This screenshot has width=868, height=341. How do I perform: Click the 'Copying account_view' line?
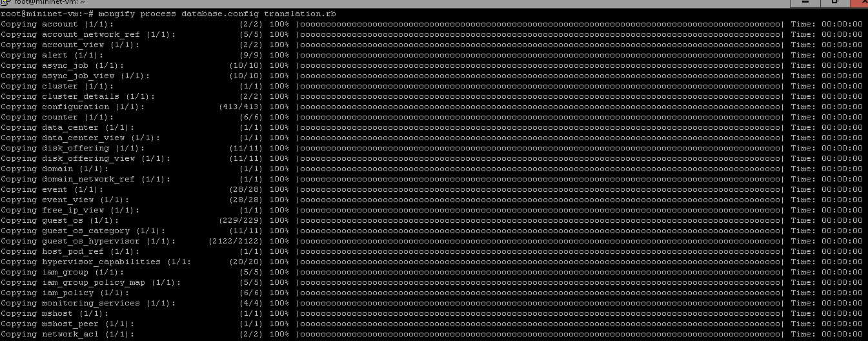(x=70, y=45)
